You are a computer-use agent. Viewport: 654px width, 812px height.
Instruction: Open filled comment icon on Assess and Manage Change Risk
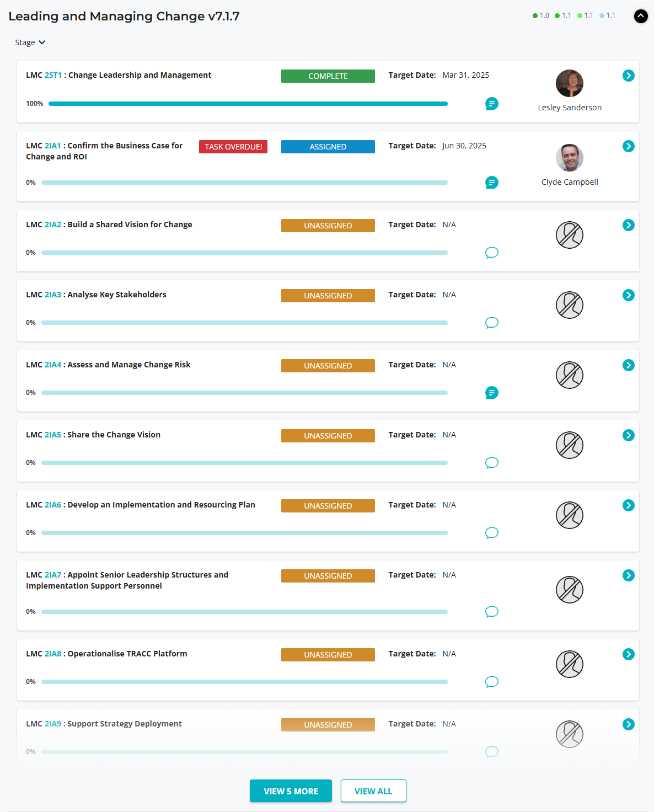[x=491, y=393]
